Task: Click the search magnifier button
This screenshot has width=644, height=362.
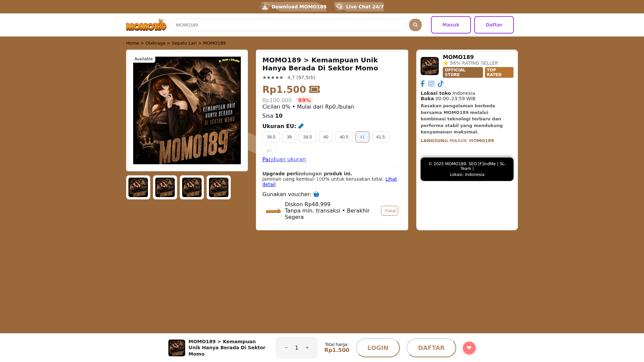Action: tap(415, 25)
